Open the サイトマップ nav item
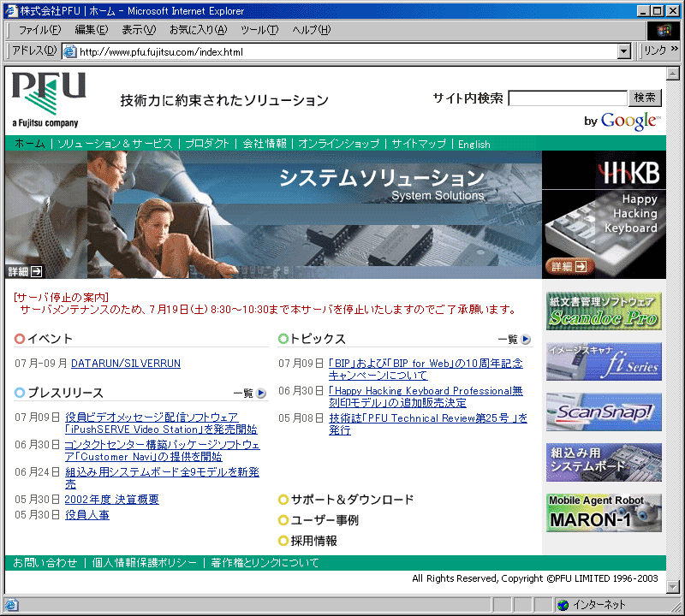The height and width of the screenshot is (616, 685). point(419,144)
